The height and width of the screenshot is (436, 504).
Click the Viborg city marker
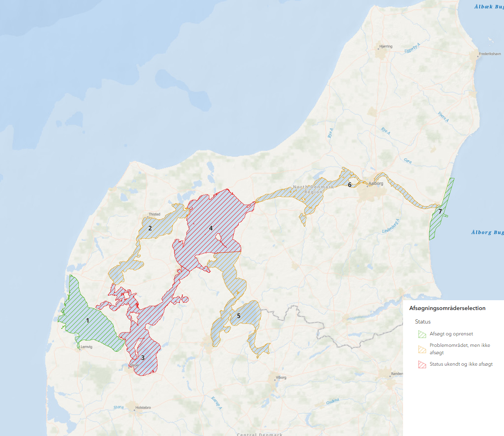[275, 380]
